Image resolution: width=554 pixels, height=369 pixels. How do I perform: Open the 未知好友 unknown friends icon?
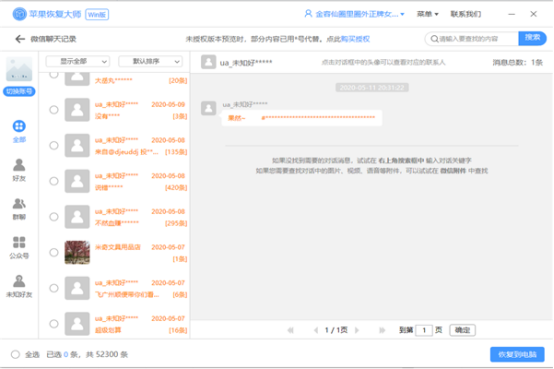[x=19, y=281]
